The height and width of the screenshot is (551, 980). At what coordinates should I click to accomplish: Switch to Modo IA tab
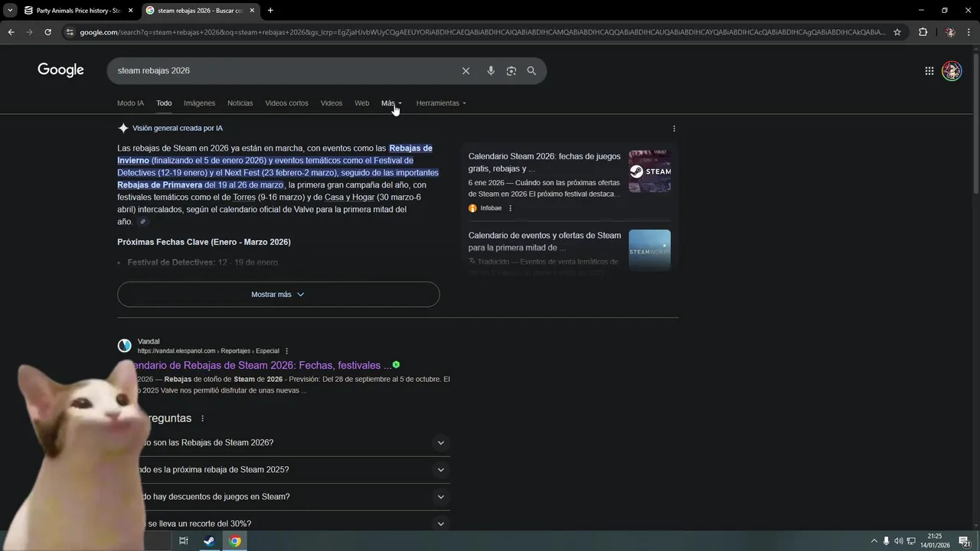tap(130, 103)
